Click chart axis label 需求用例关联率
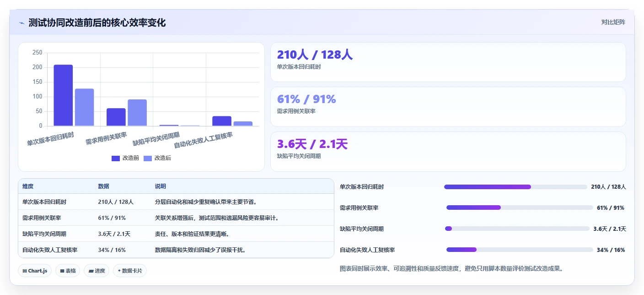This screenshot has width=644, height=295. [x=106, y=139]
